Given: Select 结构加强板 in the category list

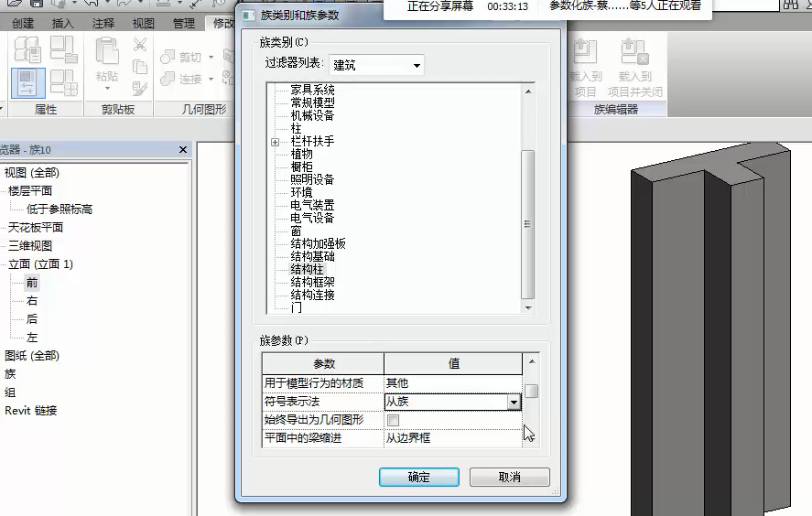Looking at the screenshot, I should pos(318,243).
